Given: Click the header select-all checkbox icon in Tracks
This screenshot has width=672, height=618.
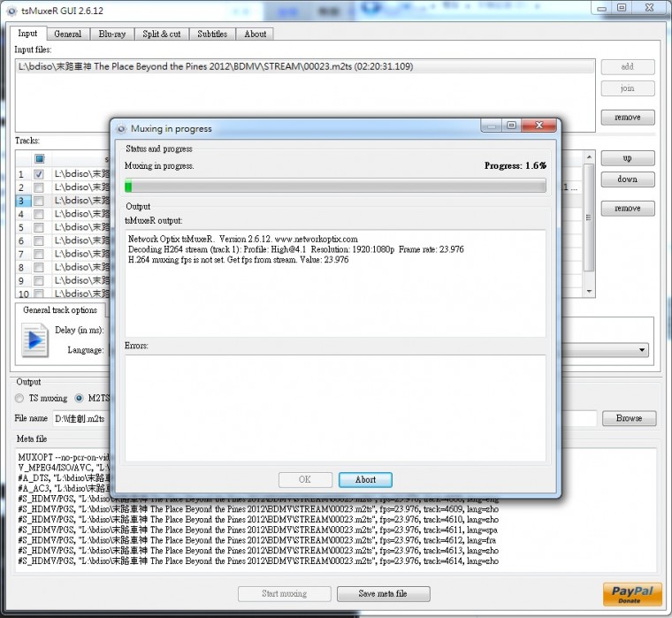Looking at the screenshot, I should tap(38, 159).
